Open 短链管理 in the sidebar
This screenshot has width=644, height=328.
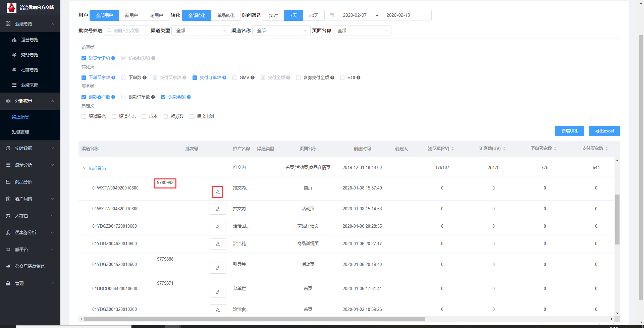point(20,132)
